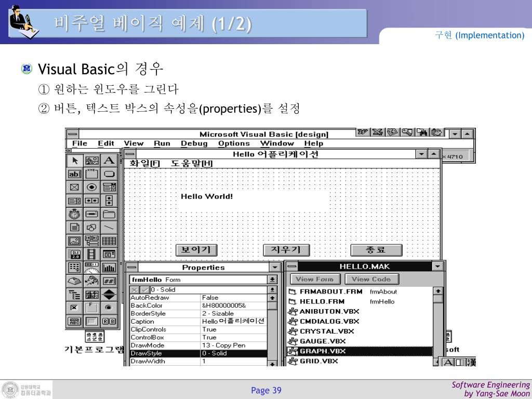
Task: Click the Properties window title-bar down arrow
Action: coord(275,268)
